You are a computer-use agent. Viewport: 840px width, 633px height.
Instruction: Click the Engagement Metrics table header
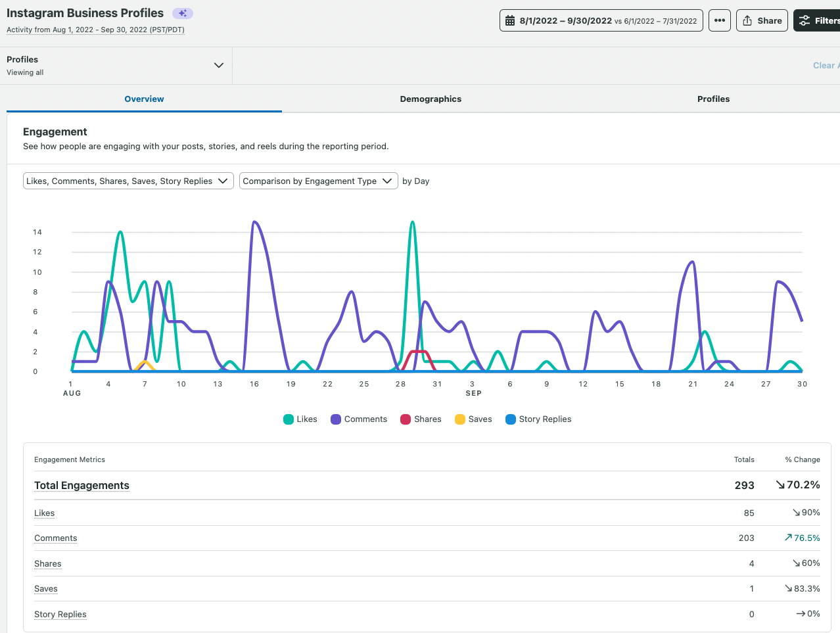pyautogui.click(x=69, y=459)
